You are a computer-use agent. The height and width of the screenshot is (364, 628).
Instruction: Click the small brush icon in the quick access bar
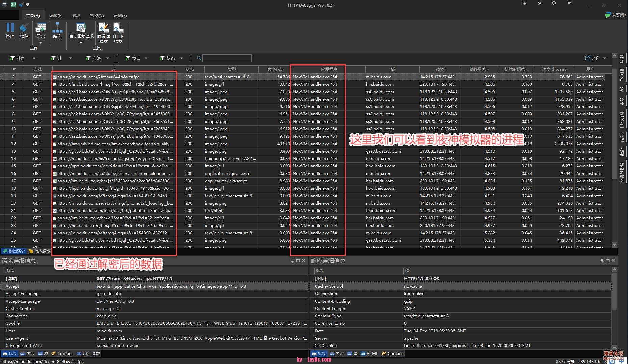coord(21,5)
